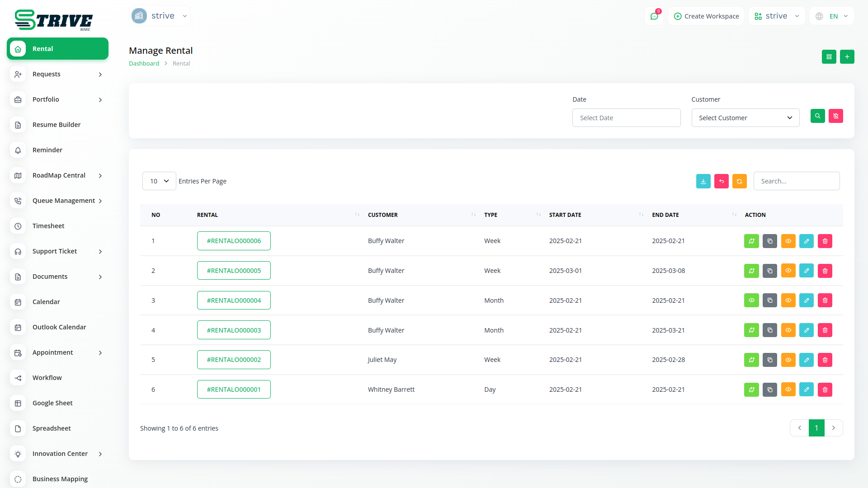Click the orange refresh icon above the table

pyautogui.click(x=739, y=181)
